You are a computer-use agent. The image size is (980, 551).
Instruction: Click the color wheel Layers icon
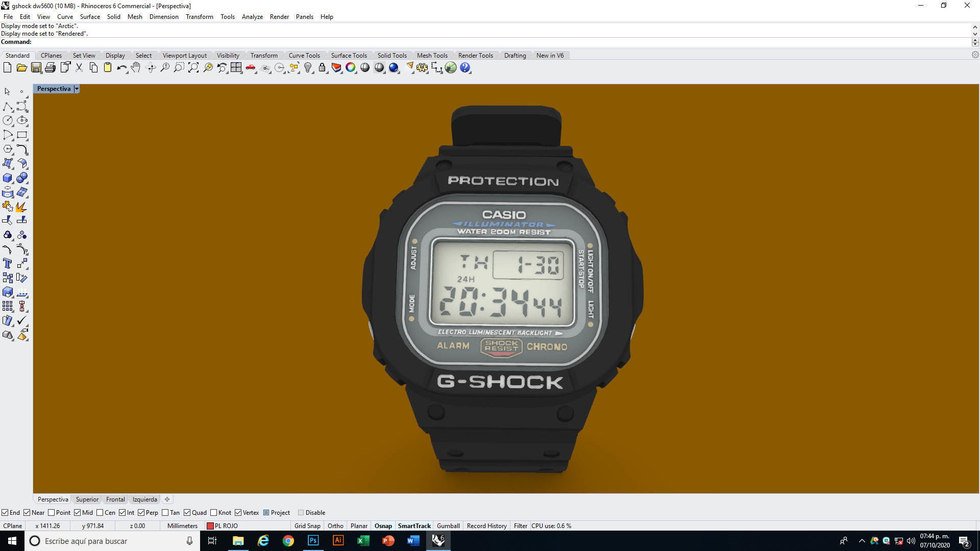tap(351, 67)
